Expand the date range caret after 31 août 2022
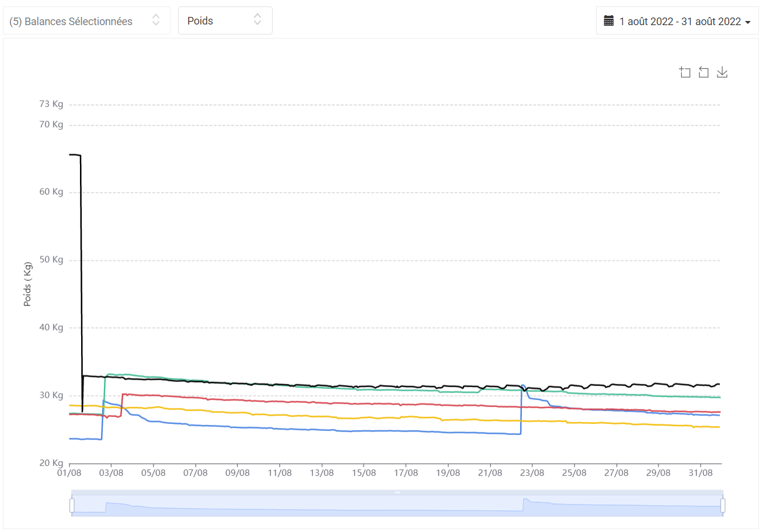Viewport: 763px width, 532px height. click(747, 22)
